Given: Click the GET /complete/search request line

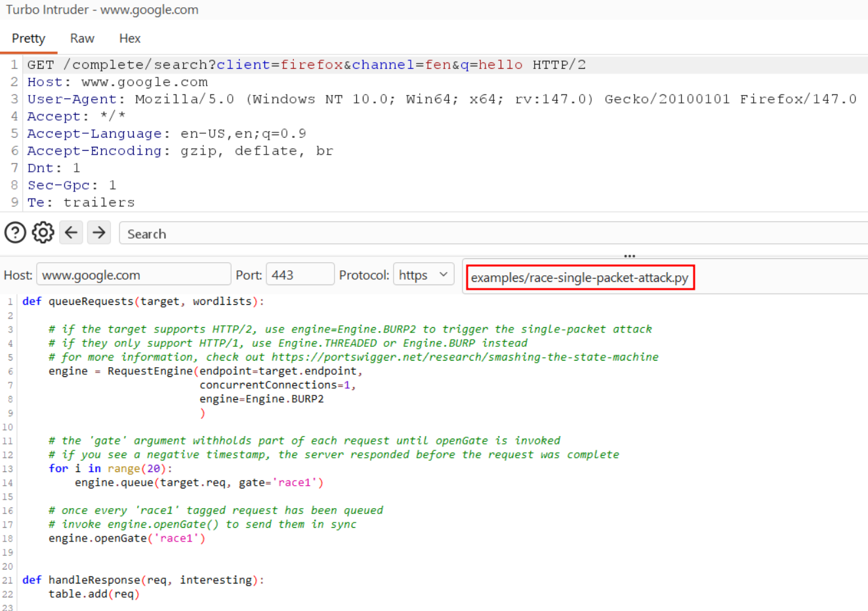Looking at the screenshot, I should (x=306, y=65).
